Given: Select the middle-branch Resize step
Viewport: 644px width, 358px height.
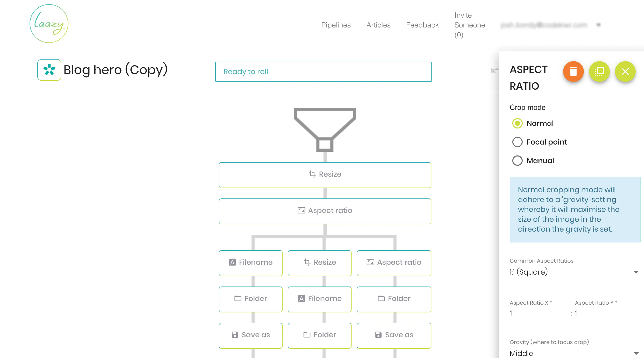Looking at the screenshot, I should pyautogui.click(x=319, y=263).
